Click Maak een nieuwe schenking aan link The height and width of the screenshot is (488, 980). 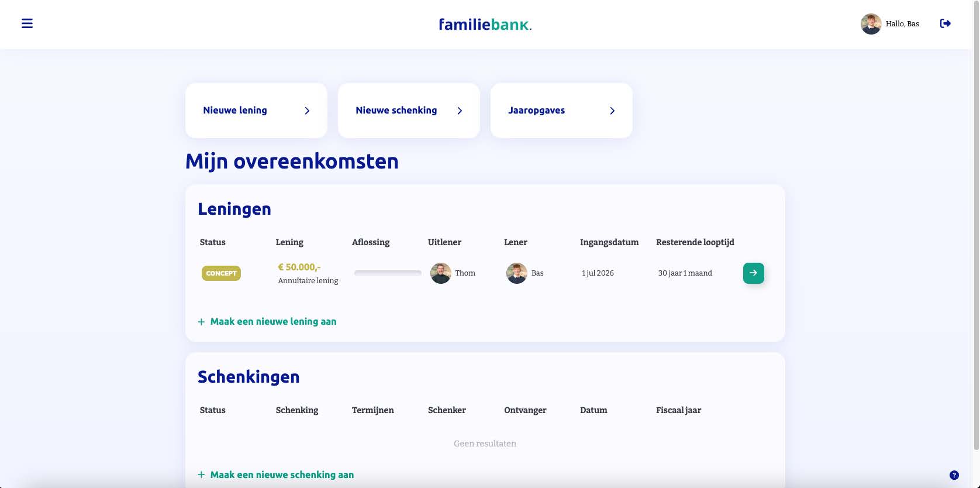pyautogui.click(x=282, y=475)
